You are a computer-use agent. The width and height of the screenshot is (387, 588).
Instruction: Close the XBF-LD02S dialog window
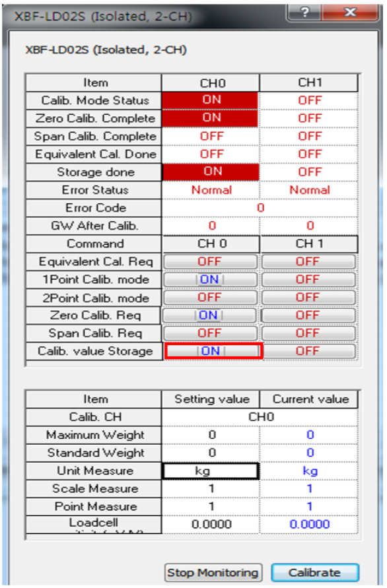click(350, 13)
